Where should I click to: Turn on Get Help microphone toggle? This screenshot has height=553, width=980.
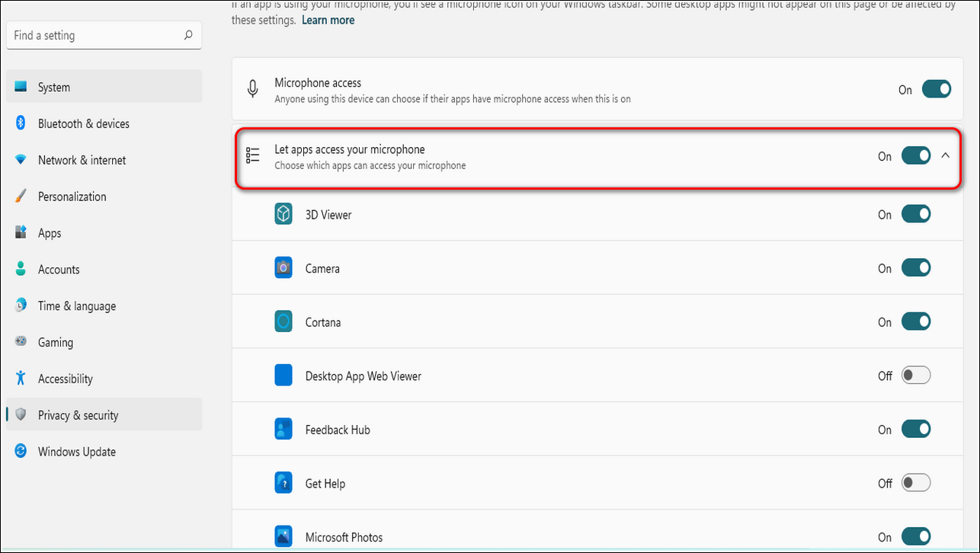[x=915, y=483]
